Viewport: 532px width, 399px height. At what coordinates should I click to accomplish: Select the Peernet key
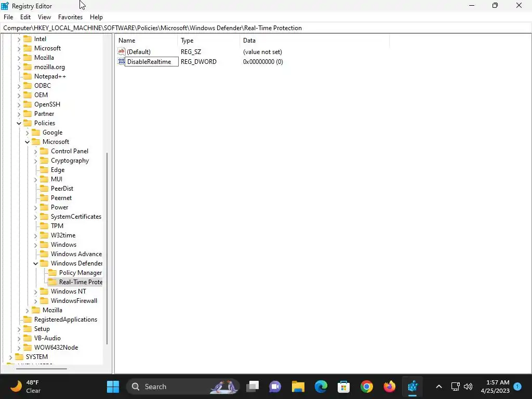[61, 198]
